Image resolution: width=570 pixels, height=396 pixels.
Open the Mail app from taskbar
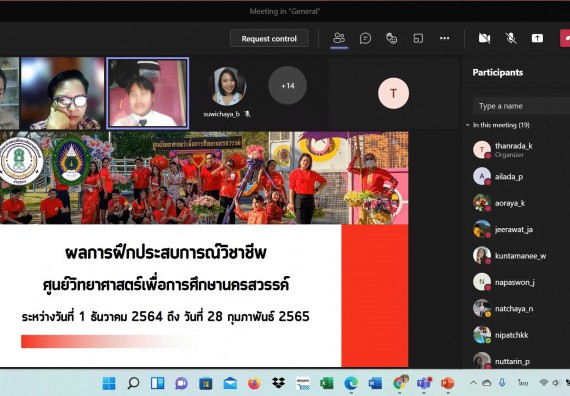tap(230, 383)
